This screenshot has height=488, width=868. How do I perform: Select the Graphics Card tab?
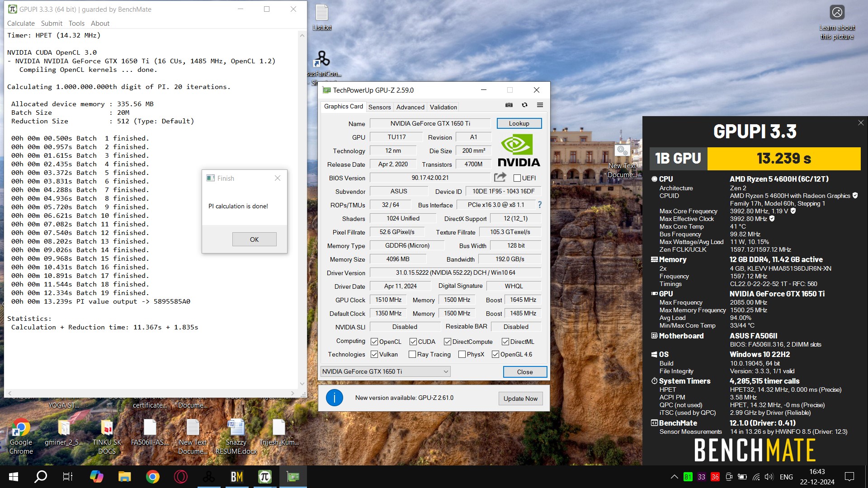[x=343, y=106]
